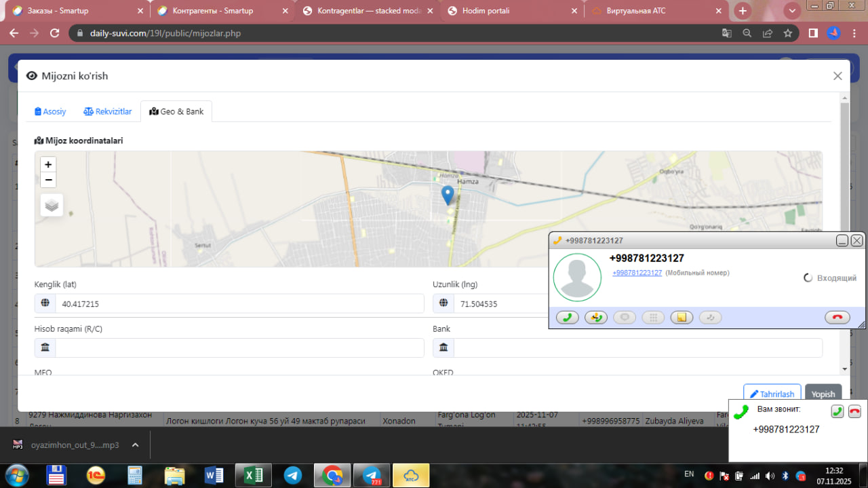Bookmark this page with the star icon
The height and width of the screenshot is (488, 868).
pos(788,33)
